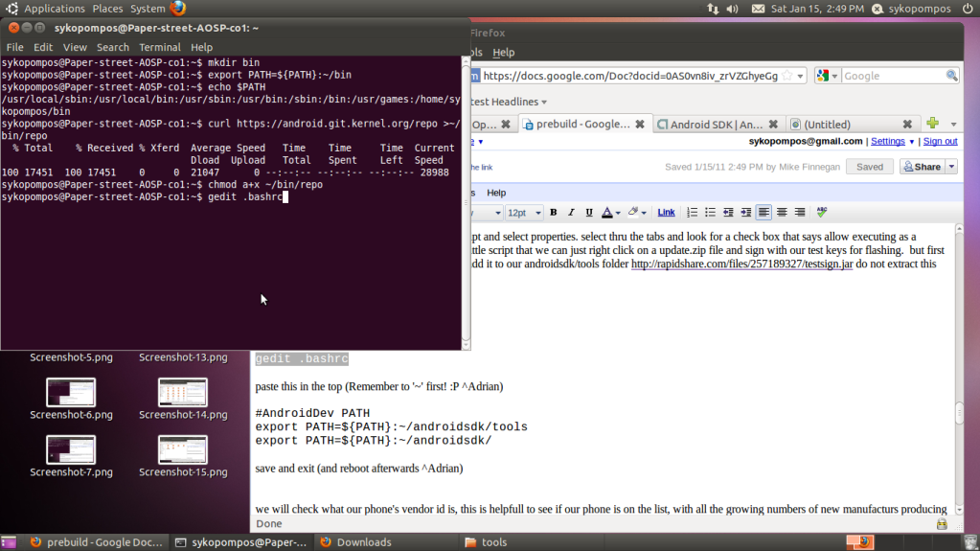Image resolution: width=980 pixels, height=551 pixels.
Task: Click the show desktop icon in taskbar
Action: [x=8, y=542]
